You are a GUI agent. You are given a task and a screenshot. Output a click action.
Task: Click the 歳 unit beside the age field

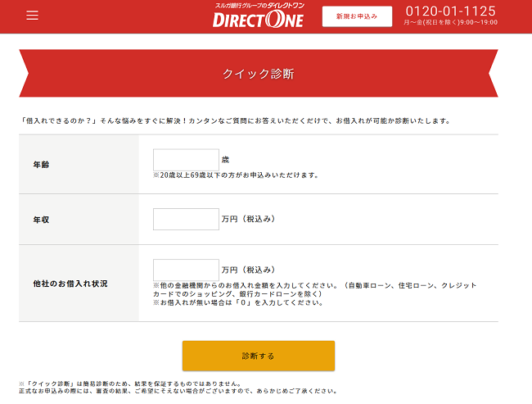point(225,160)
